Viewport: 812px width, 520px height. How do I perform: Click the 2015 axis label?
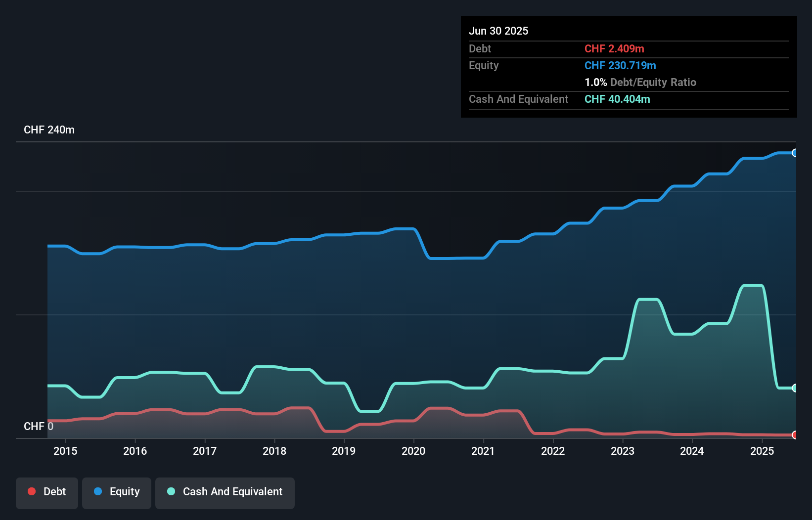65,451
